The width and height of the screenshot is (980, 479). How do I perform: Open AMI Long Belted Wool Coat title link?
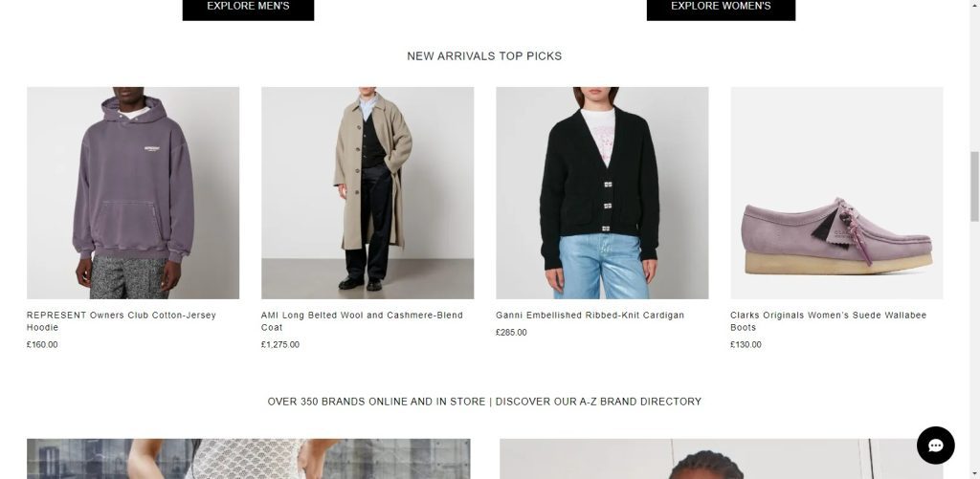pyautogui.click(x=362, y=321)
